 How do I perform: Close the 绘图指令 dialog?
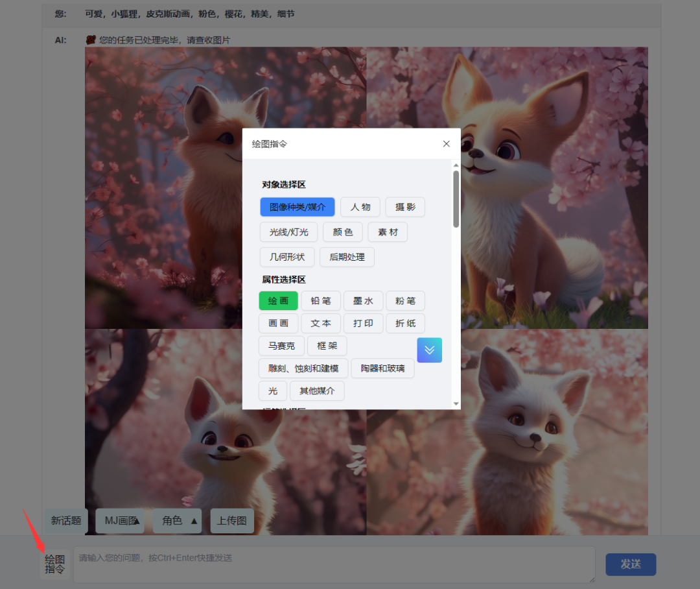[x=446, y=144]
